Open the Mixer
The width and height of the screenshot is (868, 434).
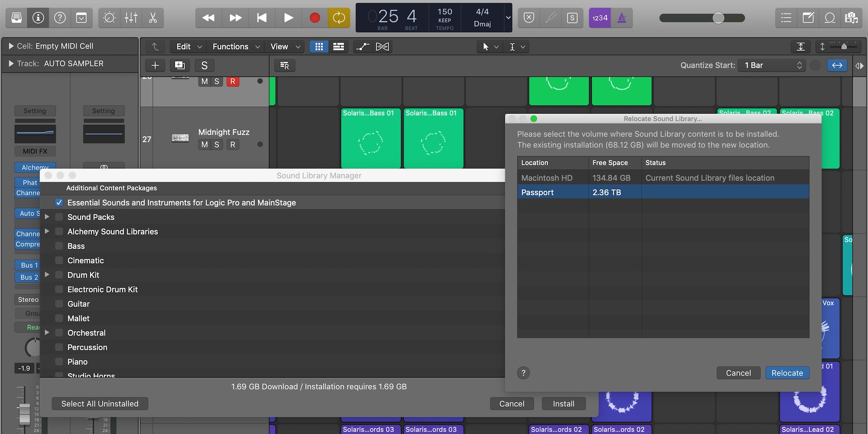coord(131,18)
